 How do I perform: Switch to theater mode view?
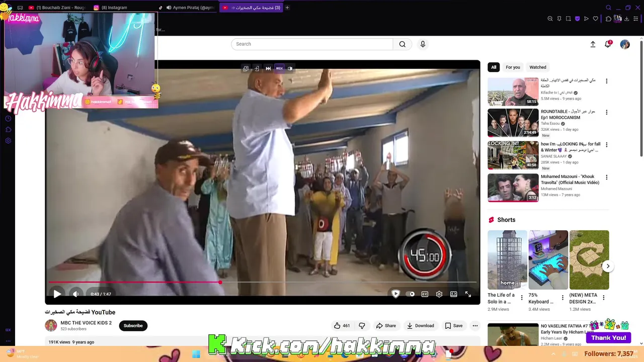453,294
